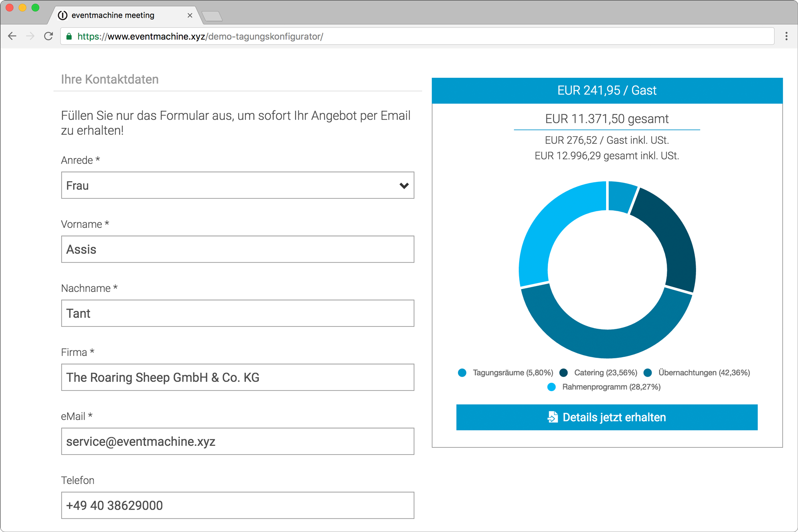Open a new browser tab
Viewport: 798px width, 532px height.
tap(212, 16)
